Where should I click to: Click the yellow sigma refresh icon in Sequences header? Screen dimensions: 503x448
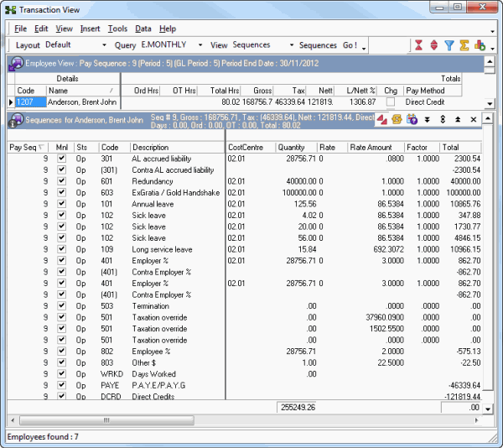pyautogui.click(x=397, y=120)
